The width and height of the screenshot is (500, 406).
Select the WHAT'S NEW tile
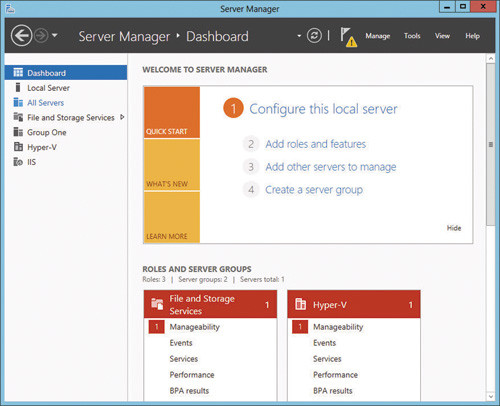pyautogui.click(x=172, y=165)
